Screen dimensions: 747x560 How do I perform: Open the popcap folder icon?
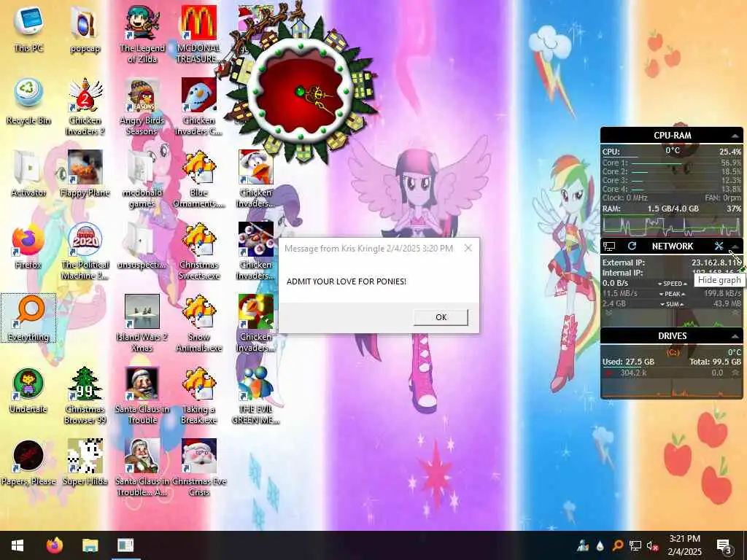[85, 29]
